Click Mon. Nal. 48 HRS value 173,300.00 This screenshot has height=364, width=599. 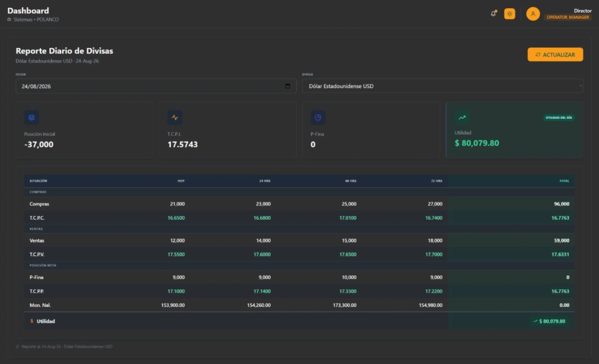[345, 305]
